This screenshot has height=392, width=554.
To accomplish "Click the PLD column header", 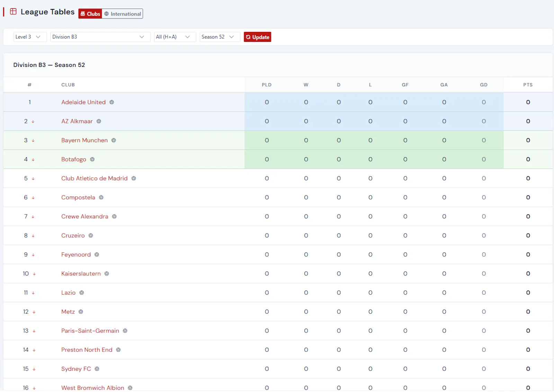I will pyautogui.click(x=267, y=85).
